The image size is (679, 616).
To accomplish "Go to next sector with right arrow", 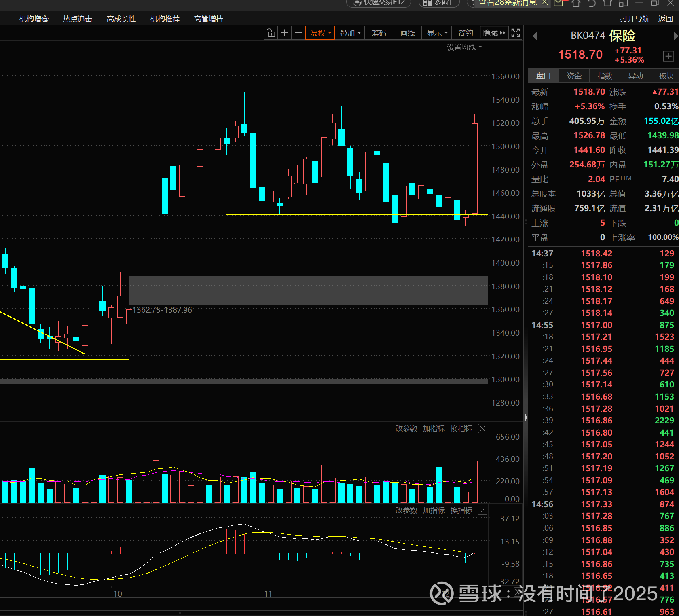I will pos(675,36).
